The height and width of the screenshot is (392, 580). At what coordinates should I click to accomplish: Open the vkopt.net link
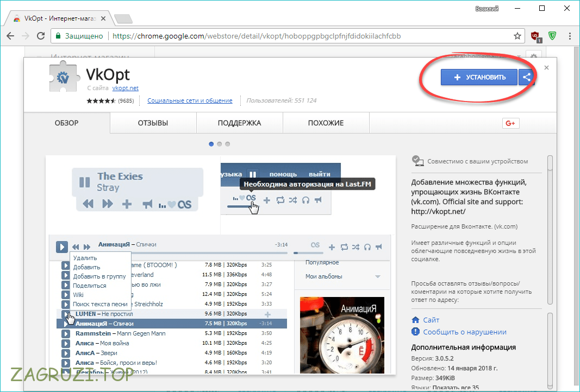coord(126,88)
